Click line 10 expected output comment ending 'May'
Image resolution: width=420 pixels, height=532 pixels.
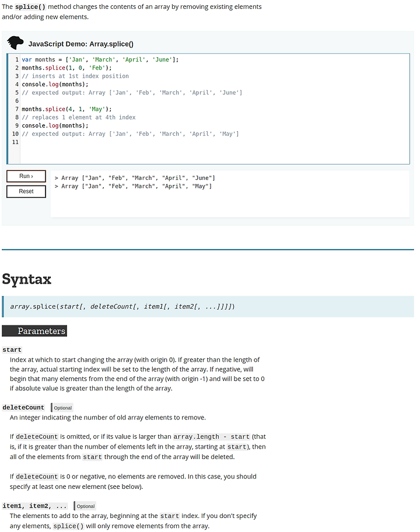coord(130,134)
